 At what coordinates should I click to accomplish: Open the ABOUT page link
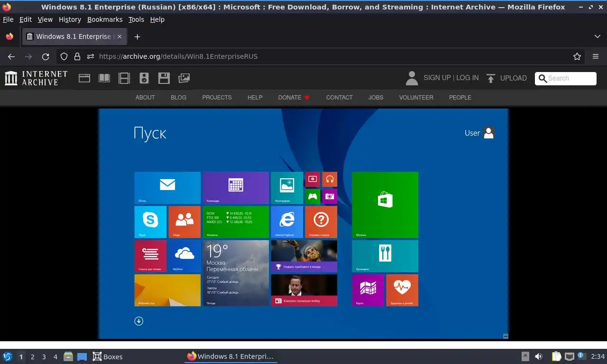click(145, 97)
